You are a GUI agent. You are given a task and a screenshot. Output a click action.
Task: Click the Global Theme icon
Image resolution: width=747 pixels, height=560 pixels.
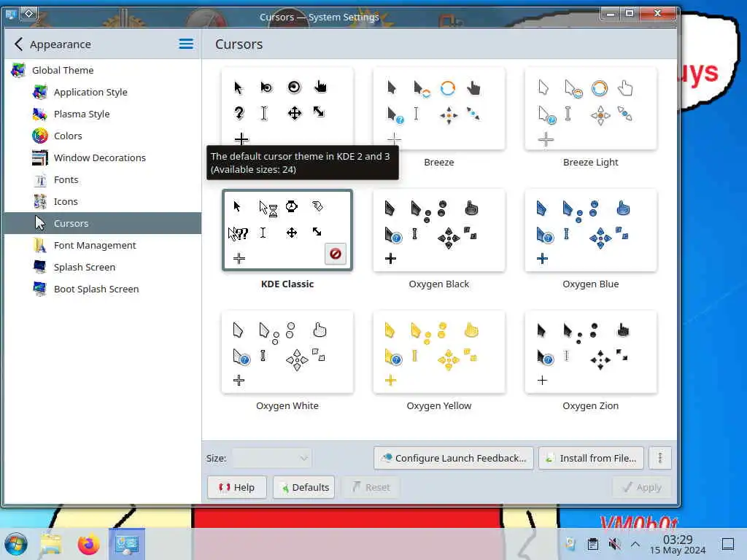(x=18, y=70)
